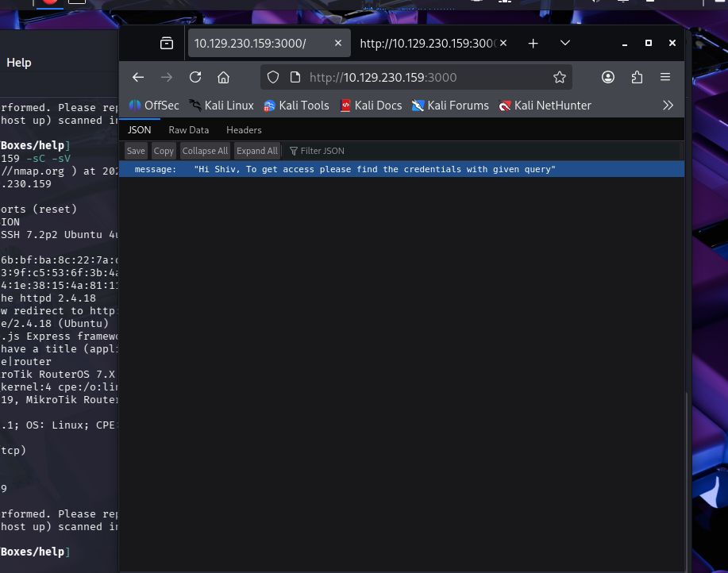Open the Firefox account icon
This screenshot has height=573, width=728.
pos(608,77)
